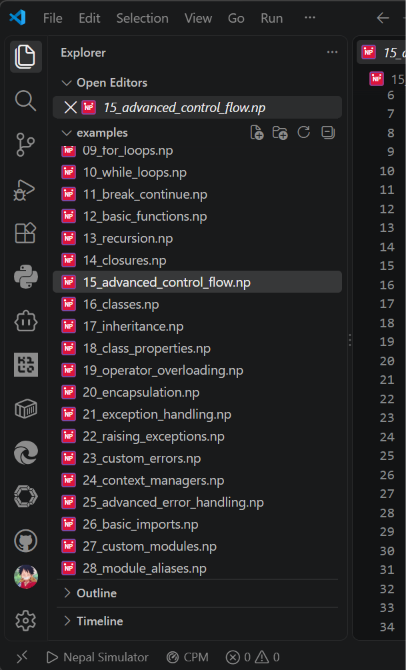Viewport: 406px width, 670px height.
Task: Click Nepal Simulator in status bar
Action: coord(97,657)
